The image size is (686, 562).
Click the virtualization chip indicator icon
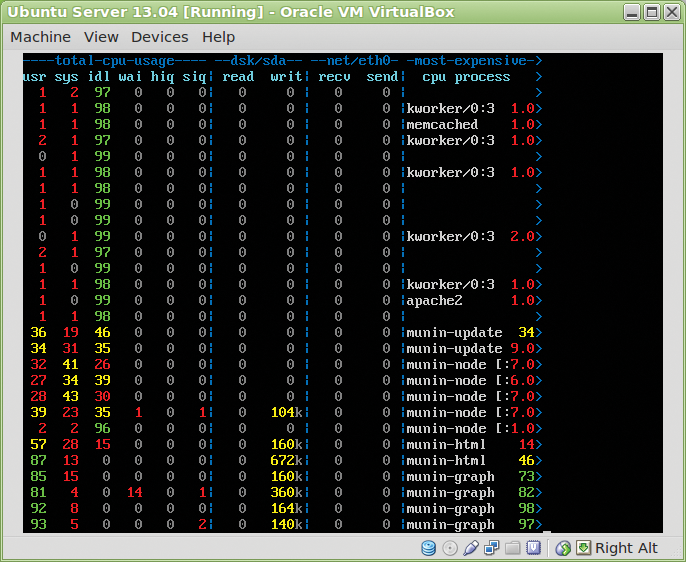click(534, 548)
